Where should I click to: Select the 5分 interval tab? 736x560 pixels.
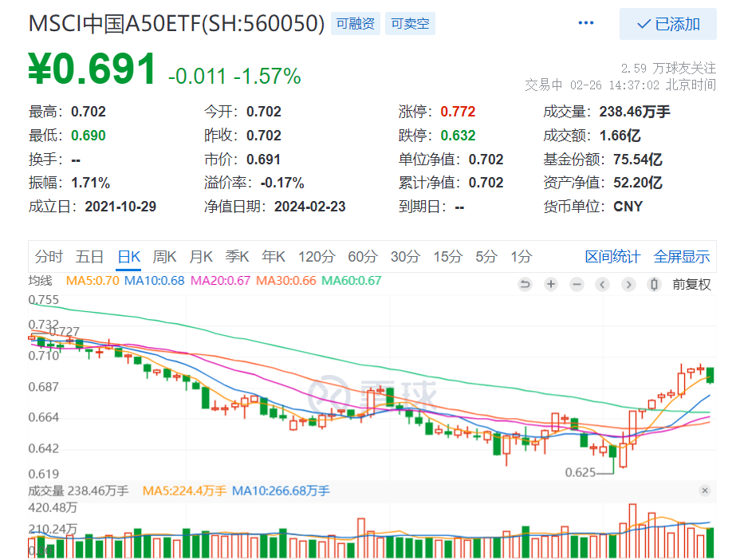click(486, 257)
